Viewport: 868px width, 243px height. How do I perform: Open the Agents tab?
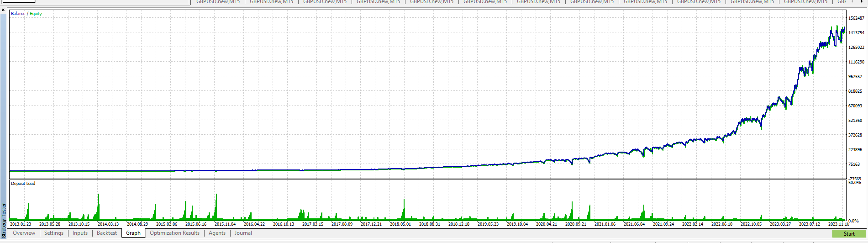pos(217,233)
